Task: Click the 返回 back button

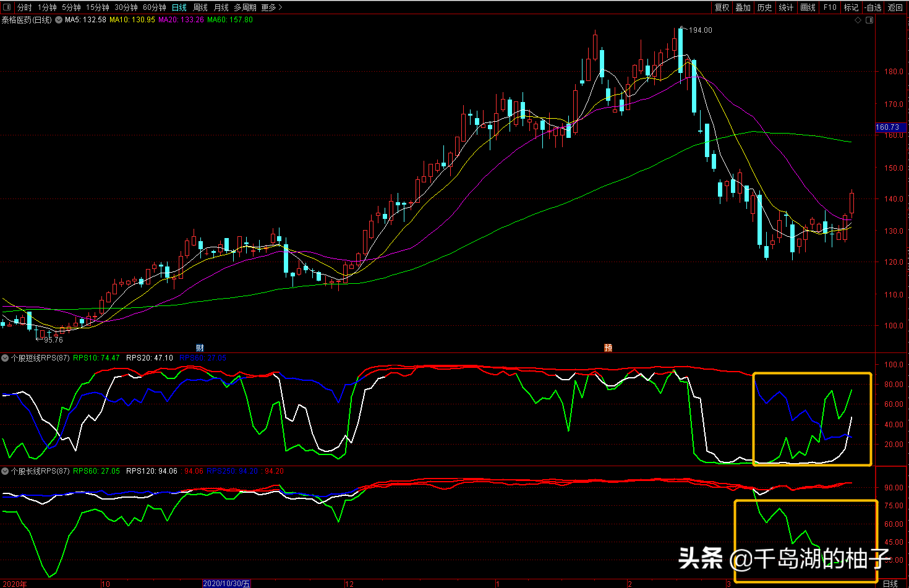Action: click(895, 7)
